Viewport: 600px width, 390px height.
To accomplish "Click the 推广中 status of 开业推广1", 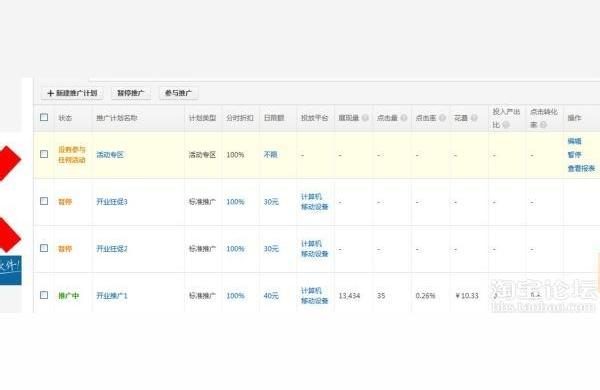I will pyautogui.click(x=68, y=296).
